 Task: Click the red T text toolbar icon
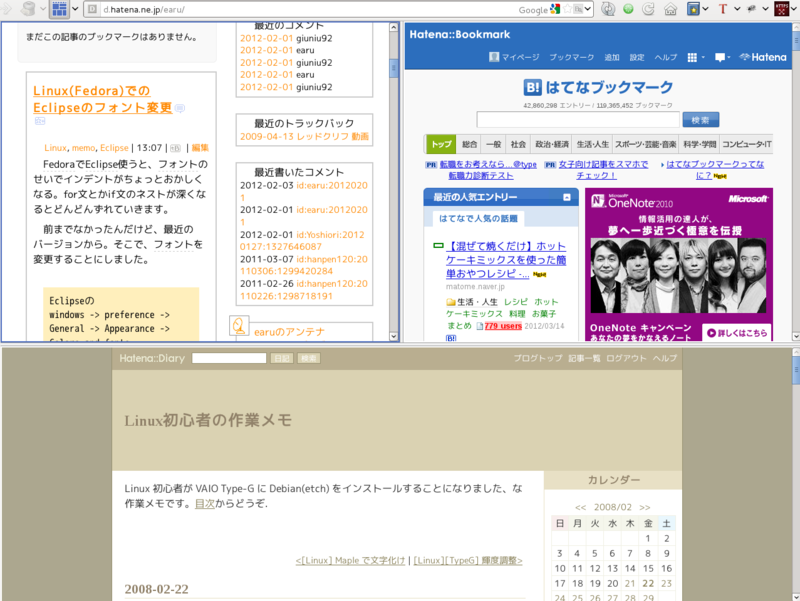722,9
